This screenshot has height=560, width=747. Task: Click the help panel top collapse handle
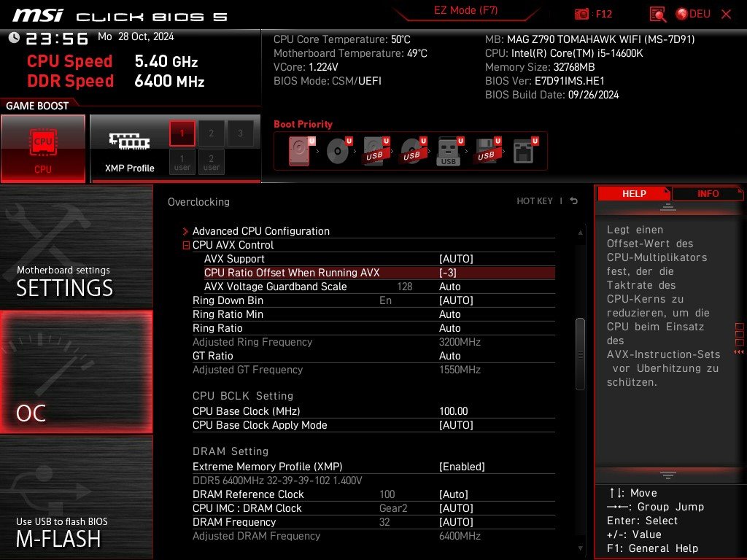(668, 207)
